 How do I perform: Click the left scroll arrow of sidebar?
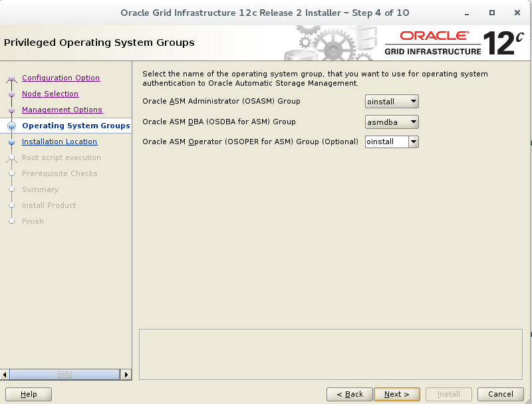pyautogui.click(x=5, y=375)
